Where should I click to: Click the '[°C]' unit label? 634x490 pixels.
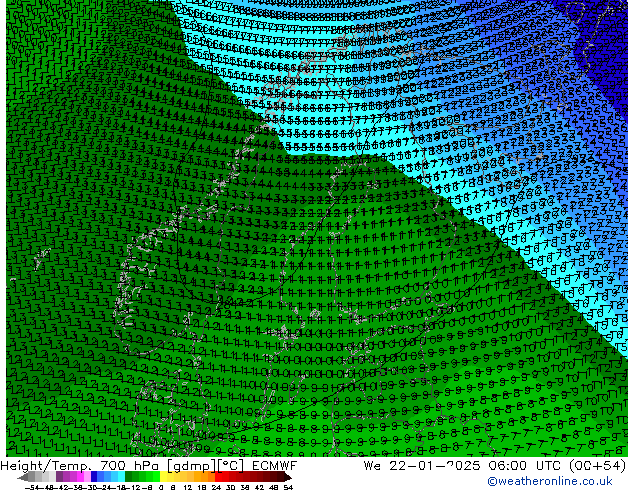tap(232, 466)
